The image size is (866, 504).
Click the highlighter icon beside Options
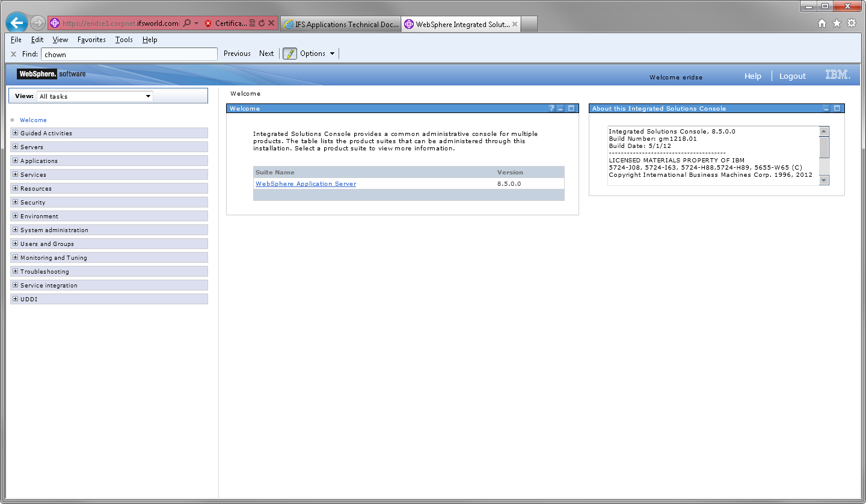click(x=291, y=54)
